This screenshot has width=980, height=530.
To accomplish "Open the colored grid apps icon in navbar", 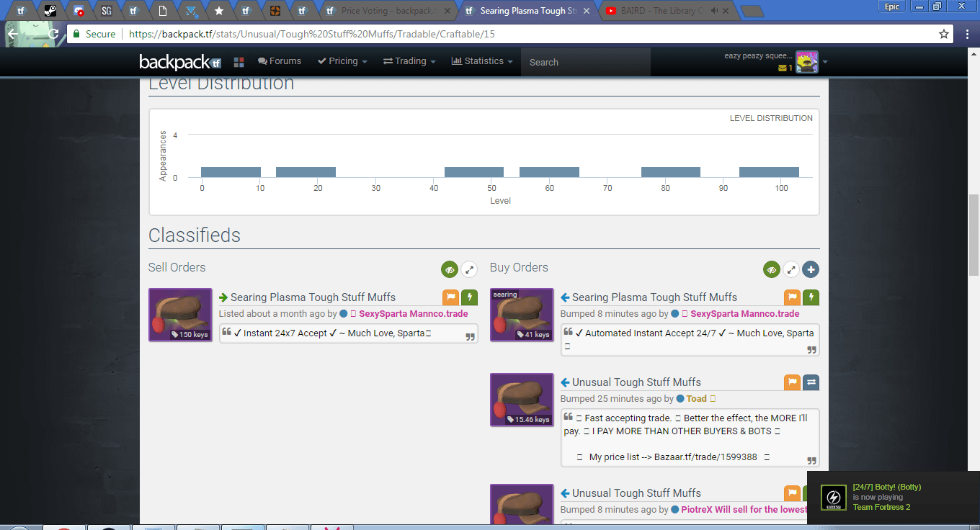I will click(x=239, y=62).
